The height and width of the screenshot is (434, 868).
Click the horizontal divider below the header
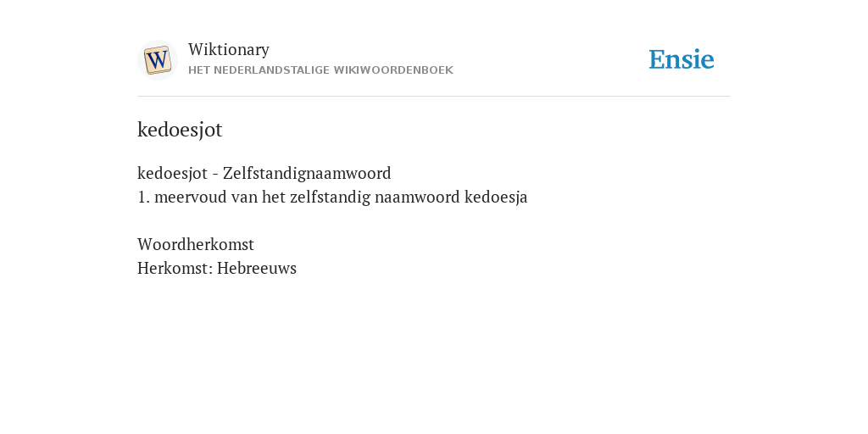[434, 97]
